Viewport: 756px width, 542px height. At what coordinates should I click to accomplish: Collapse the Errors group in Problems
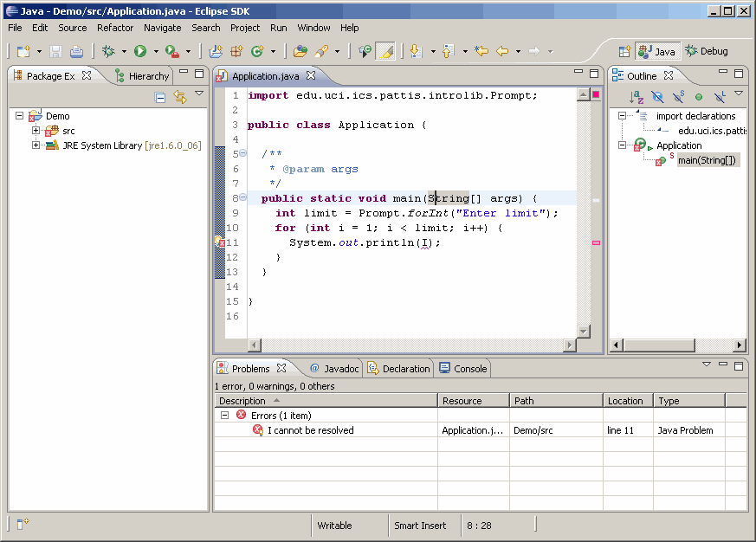226,415
